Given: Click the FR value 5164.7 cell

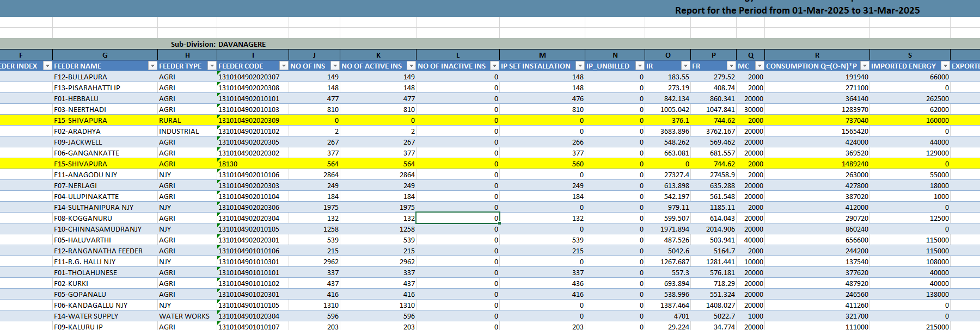Looking at the screenshot, I should 714,251.
